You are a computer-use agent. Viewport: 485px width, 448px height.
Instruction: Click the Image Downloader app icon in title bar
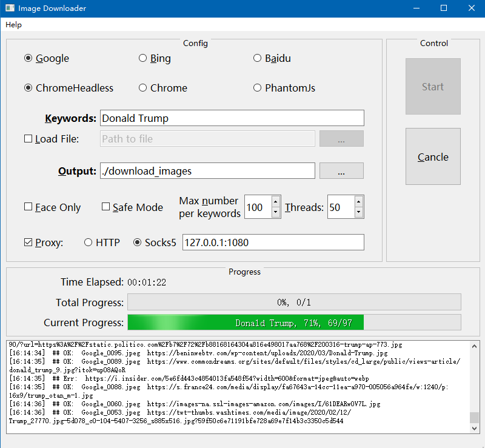click(10, 8)
